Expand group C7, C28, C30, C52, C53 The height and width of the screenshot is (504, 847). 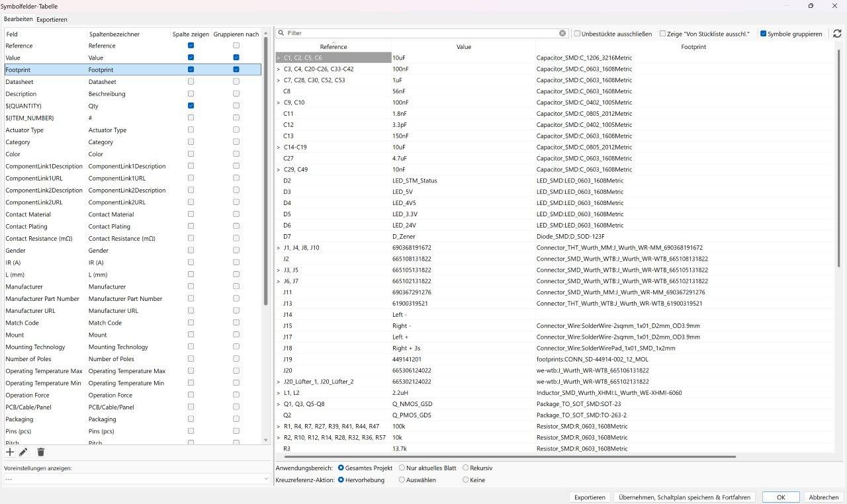tap(278, 80)
